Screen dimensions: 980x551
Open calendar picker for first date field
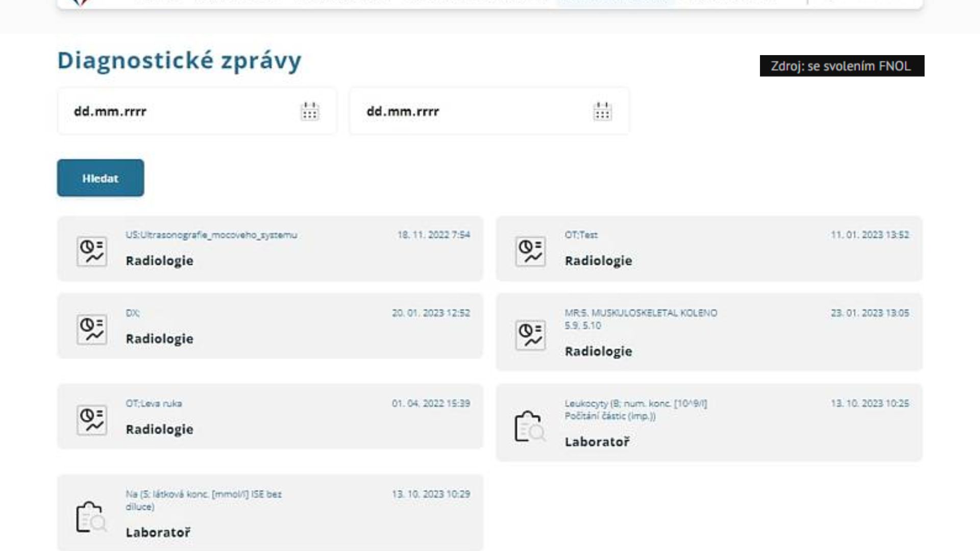click(x=309, y=111)
